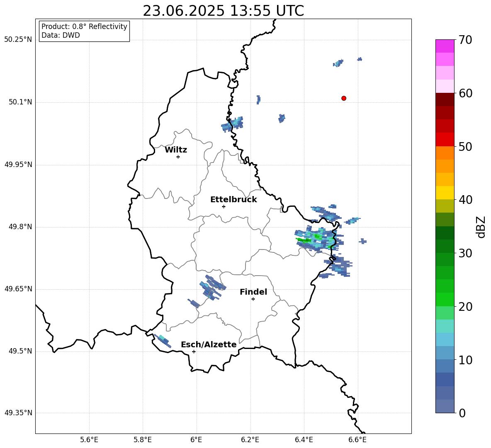Viewport: 491px width, 448px height.
Task: Click the 50.25°N latitude label
Action: (x=18, y=40)
